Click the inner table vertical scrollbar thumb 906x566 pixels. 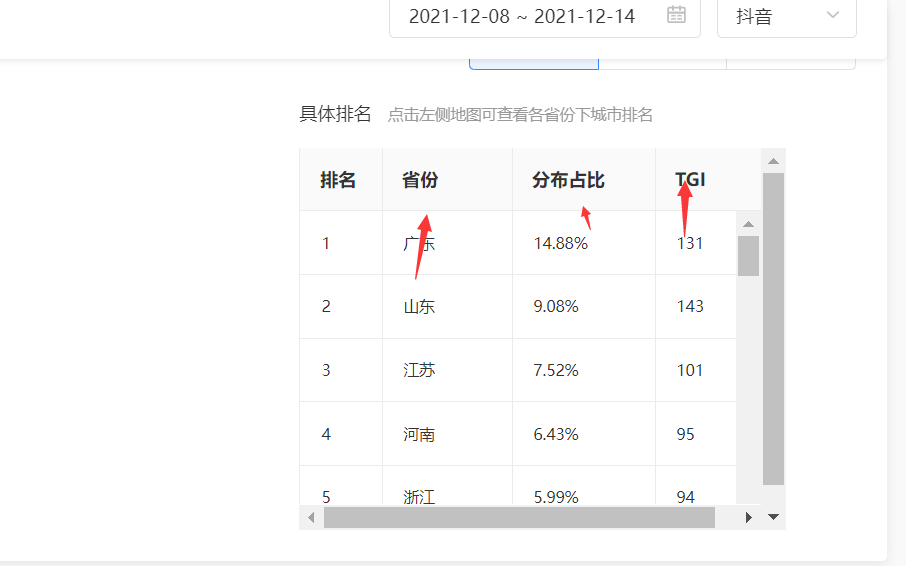[748, 256]
